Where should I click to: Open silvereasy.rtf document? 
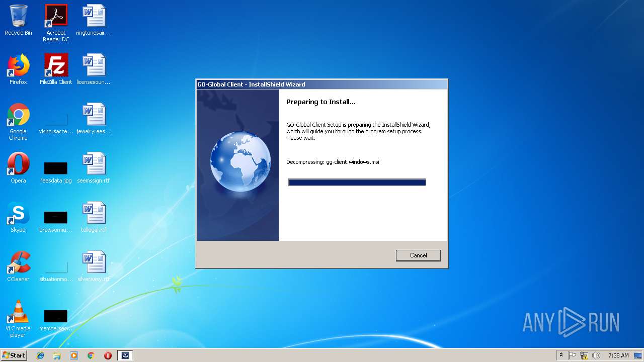tap(94, 267)
